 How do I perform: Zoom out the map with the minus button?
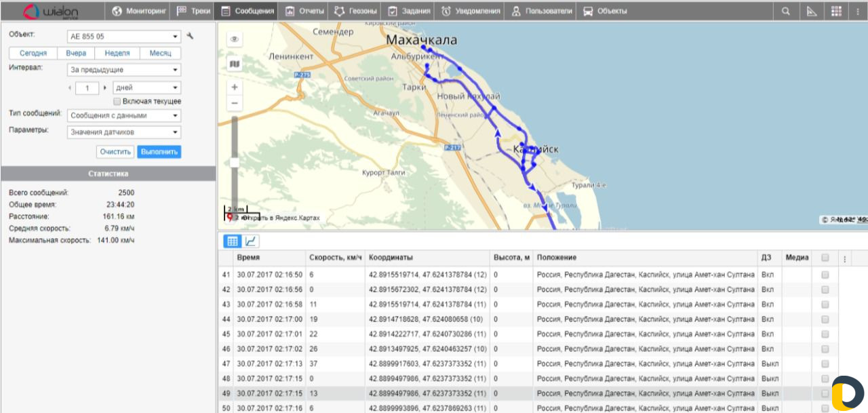click(x=235, y=103)
